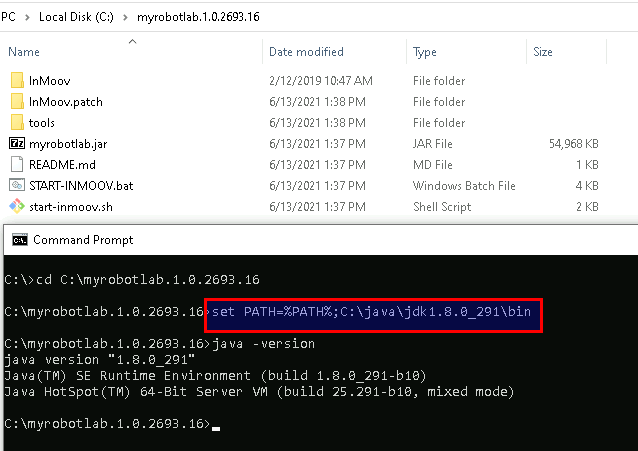Image resolution: width=638 pixels, height=451 pixels.
Task: Select the InMoov.patch folder icon
Action: pos(17,101)
